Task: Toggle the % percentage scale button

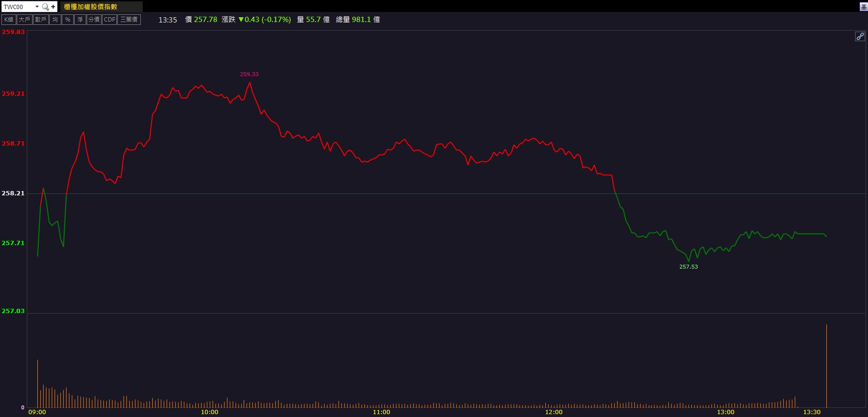Action: (x=68, y=20)
